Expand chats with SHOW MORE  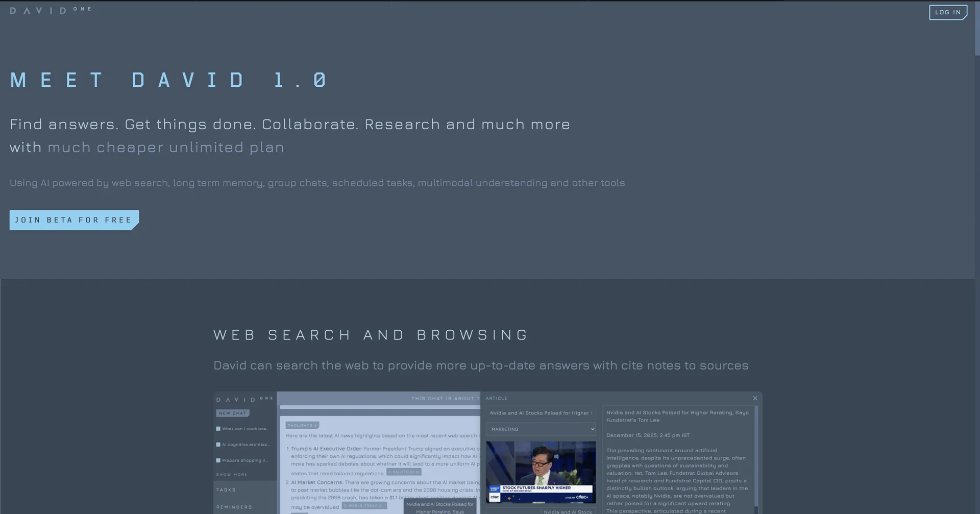pos(232,475)
